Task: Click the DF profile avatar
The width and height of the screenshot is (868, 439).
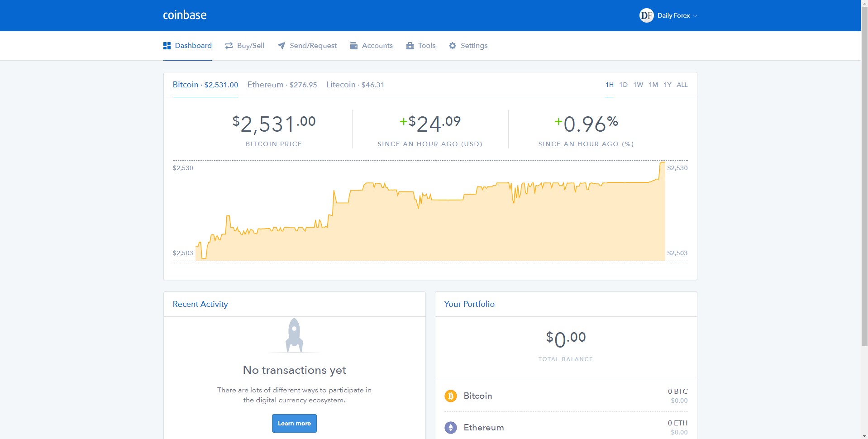Action: (646, 15)
